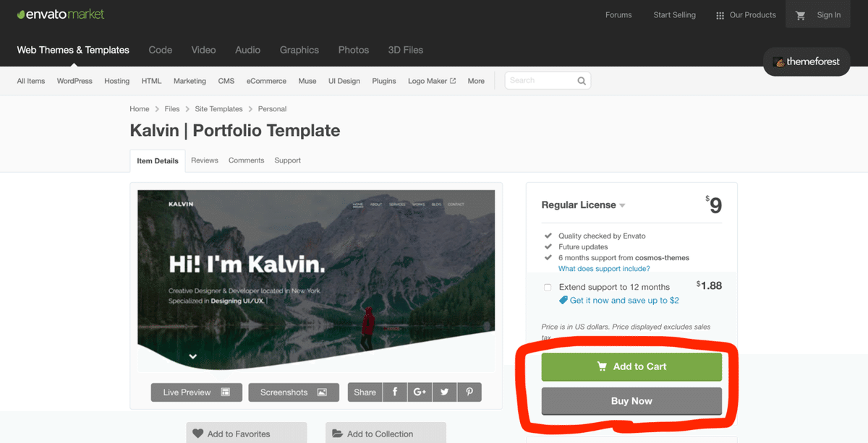
Task: Open the More category menu
Action: pos(476,81)
